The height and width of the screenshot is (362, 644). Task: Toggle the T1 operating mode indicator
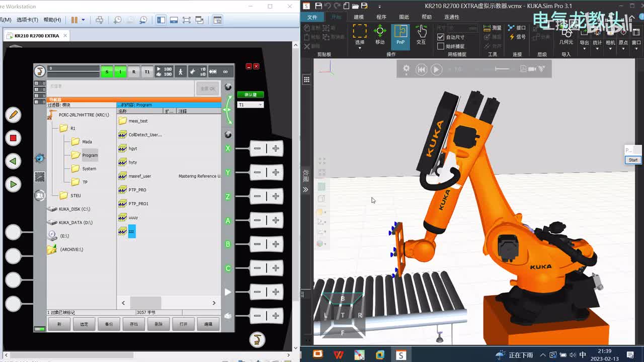(147, 71)
